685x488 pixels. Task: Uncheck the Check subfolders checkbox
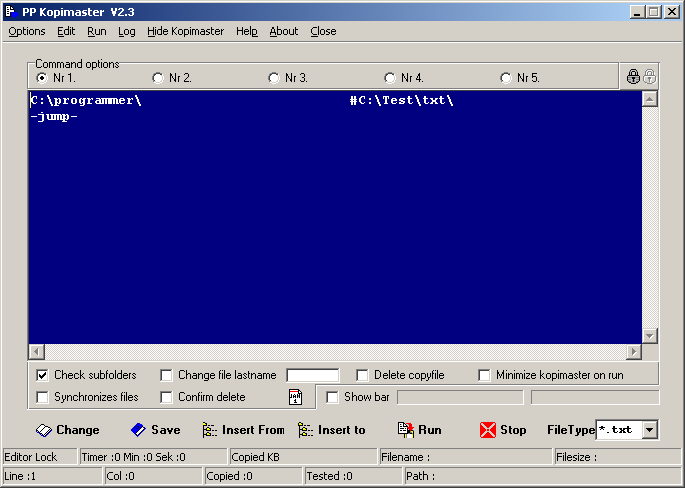(x=42, y=375)
